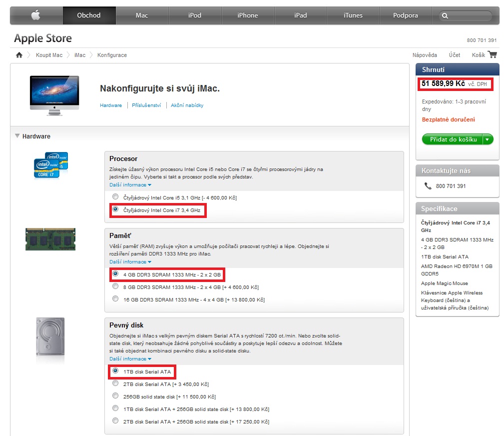Select 2TB disk Serial ATA option
The image size is (504, 436).
tap(115, 383)
